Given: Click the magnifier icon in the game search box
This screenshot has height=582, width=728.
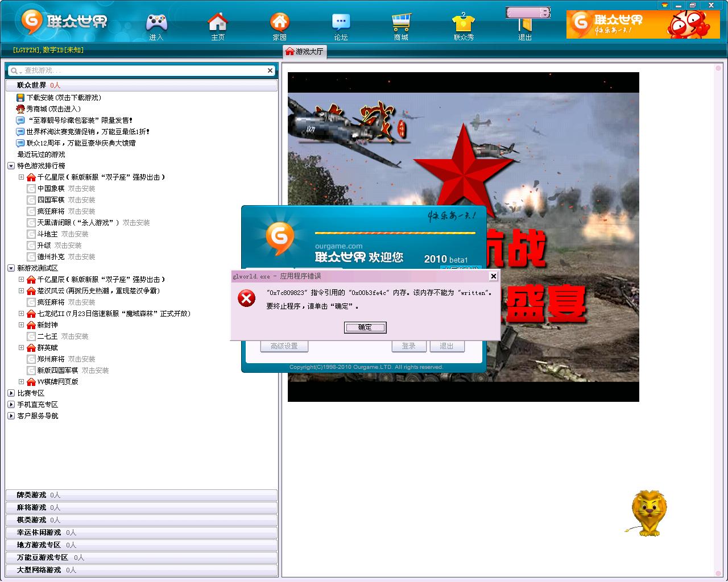Looking at the screenshot, I should pyautogui.click(x=14, y=71).
